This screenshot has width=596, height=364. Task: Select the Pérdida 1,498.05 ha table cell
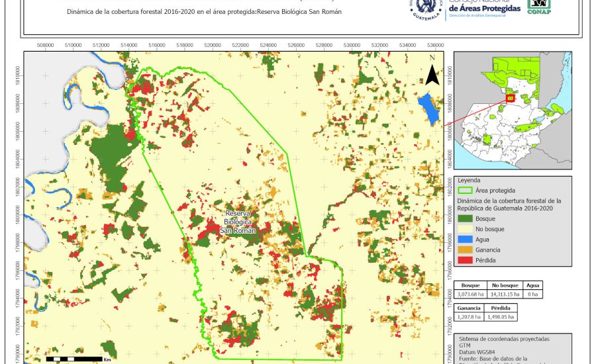point(503,317)
